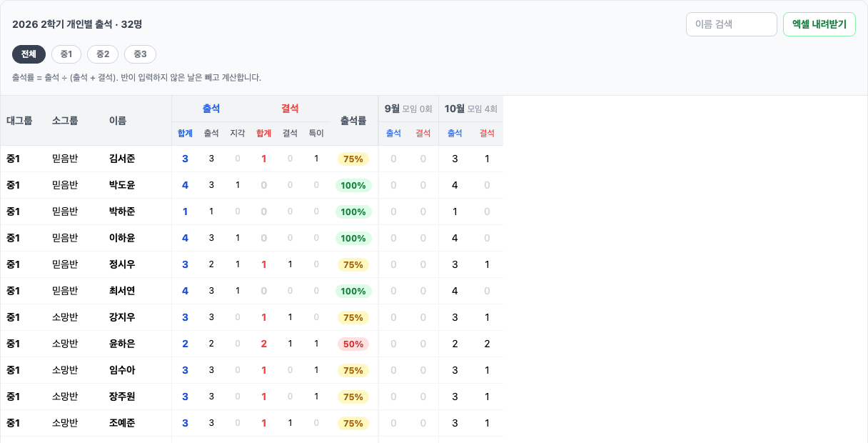Select the 전체 filter chip
This screenshot has height=443, width=868.
point(29,54)
